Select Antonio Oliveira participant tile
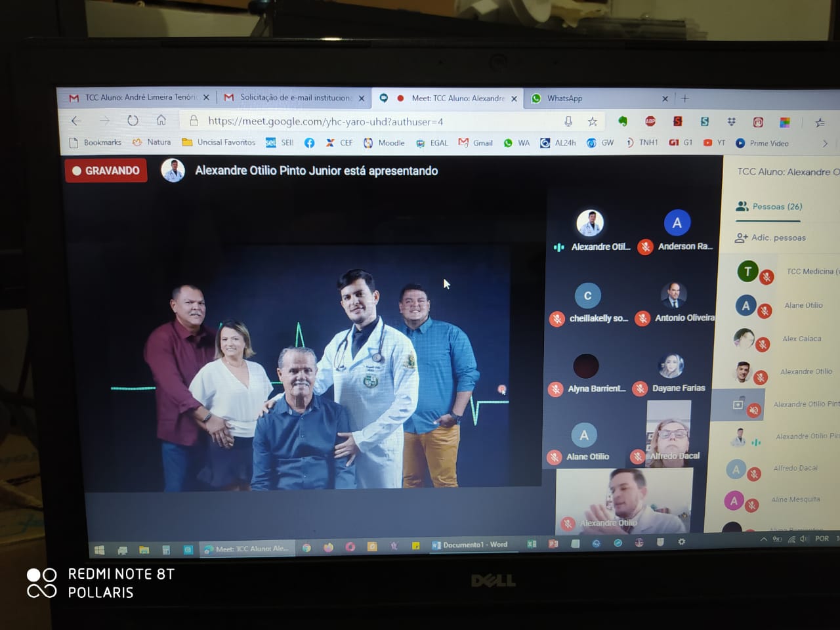The width and height of the screenshot is (840, 630). (675, 303)
